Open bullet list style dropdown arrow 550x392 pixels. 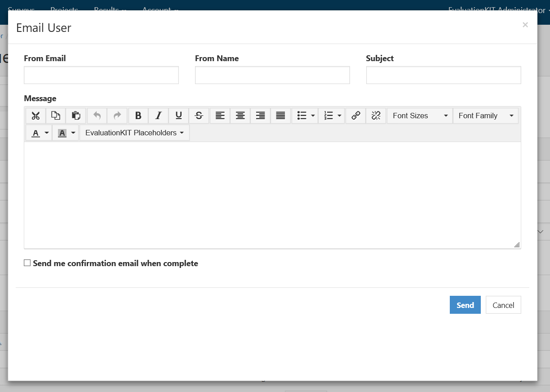click(313, 116)
